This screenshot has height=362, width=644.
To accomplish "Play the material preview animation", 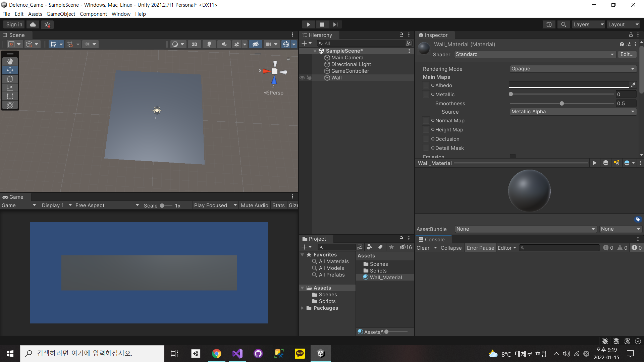I will click(595, 163).
